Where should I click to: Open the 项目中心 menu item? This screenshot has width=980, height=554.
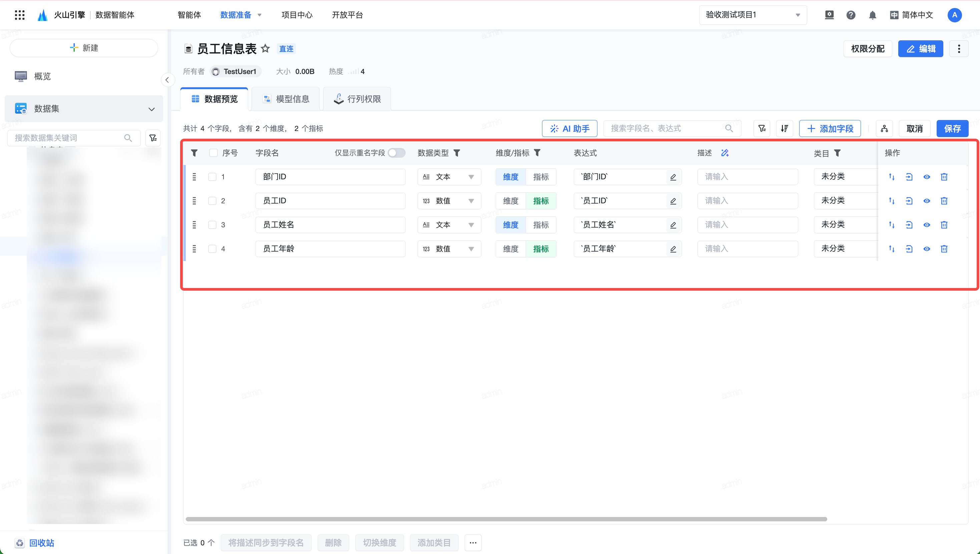coord(297,15)
